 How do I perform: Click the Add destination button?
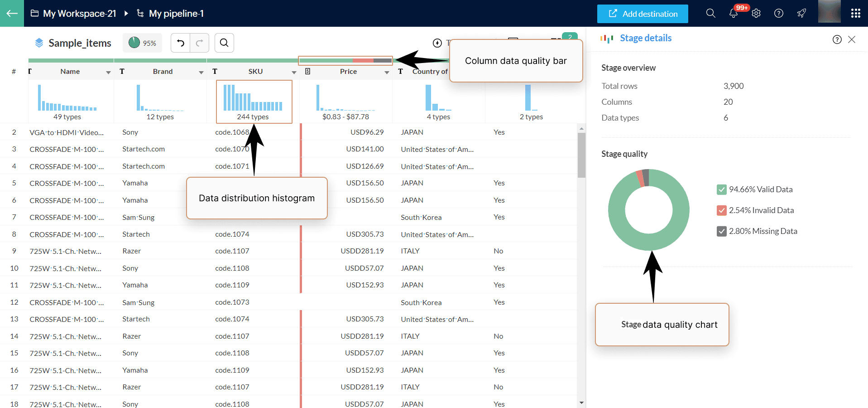(643, 14)
